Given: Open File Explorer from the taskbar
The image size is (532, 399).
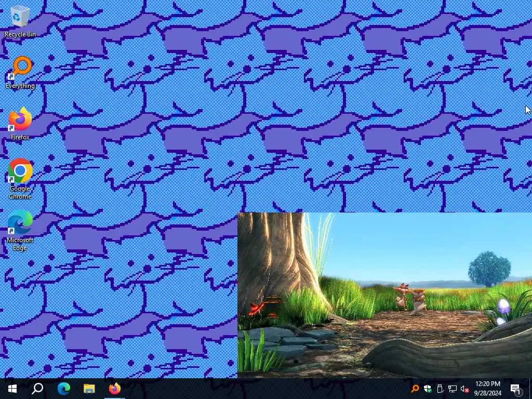Looking at the screenshot, I should pyautogui.click(x=89, y=389).
